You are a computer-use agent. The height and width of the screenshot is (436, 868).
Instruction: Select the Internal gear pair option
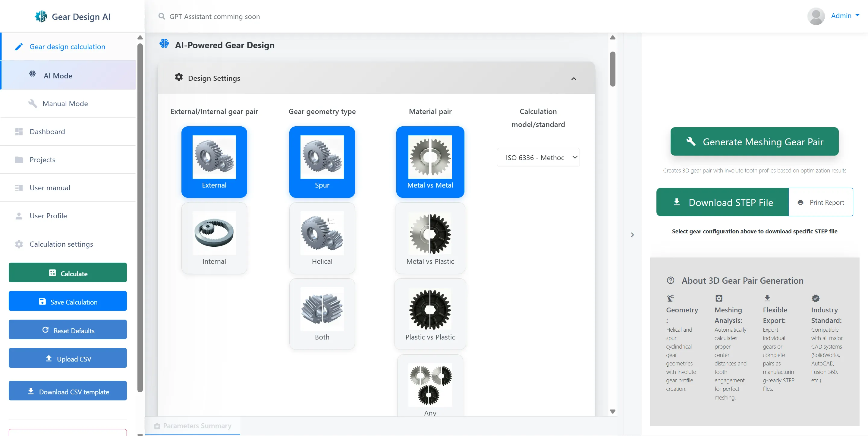point(214,238)
